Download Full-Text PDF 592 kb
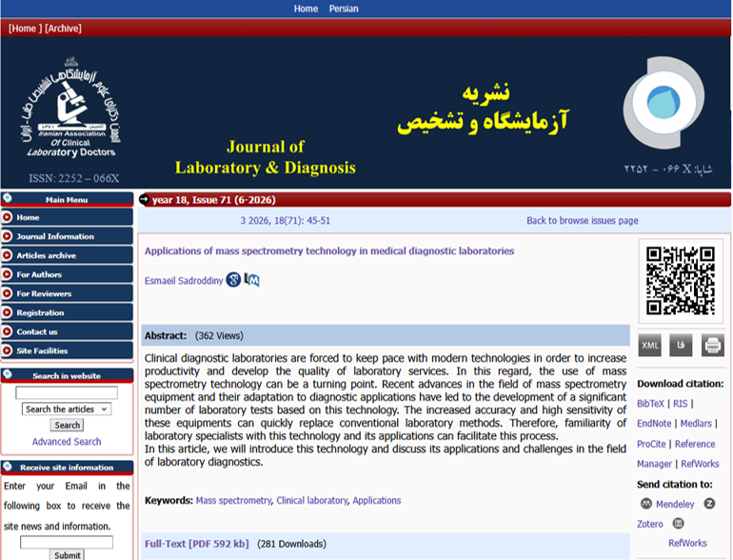 (196, 544)
